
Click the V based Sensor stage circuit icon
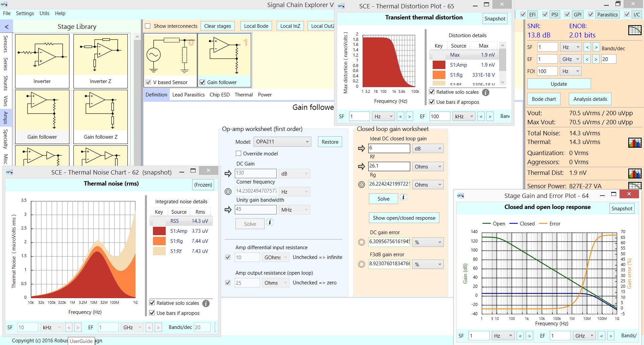[x=170, y=56]
